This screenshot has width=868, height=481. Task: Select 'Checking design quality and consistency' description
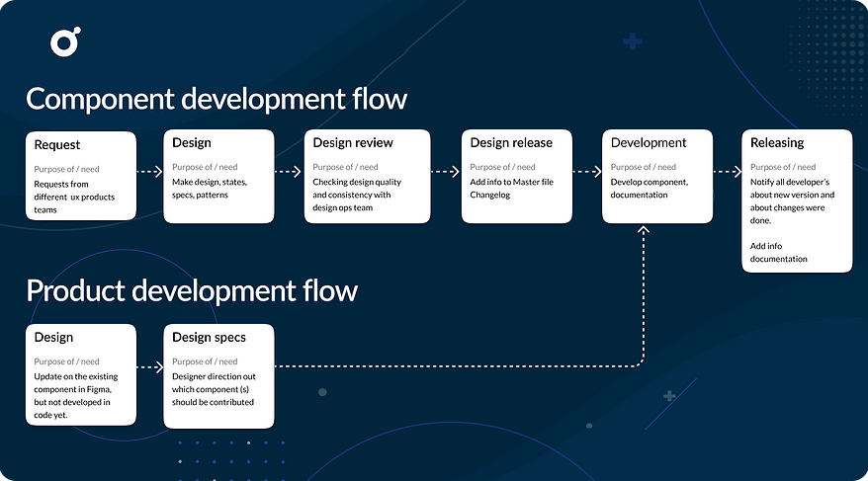(357, 195)
